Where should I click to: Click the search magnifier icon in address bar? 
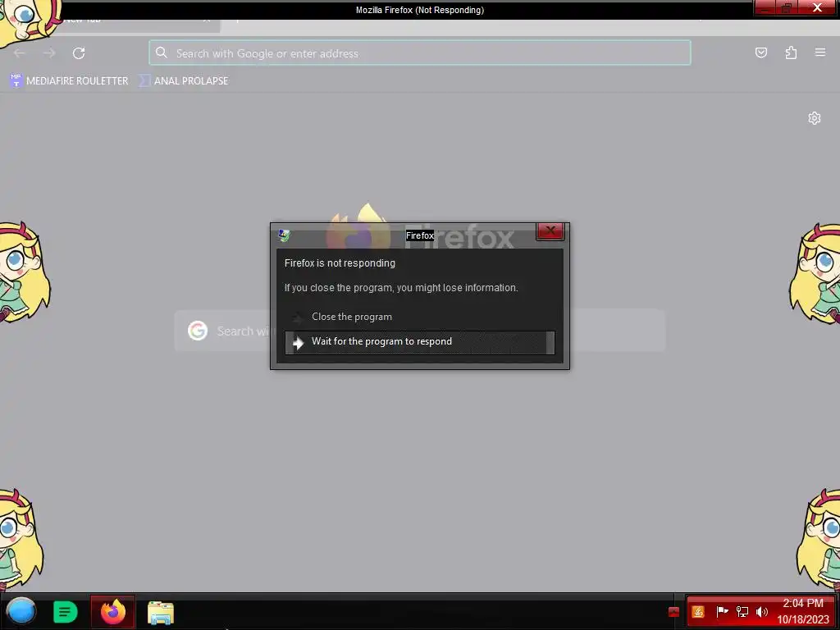[x=162, y=52]
